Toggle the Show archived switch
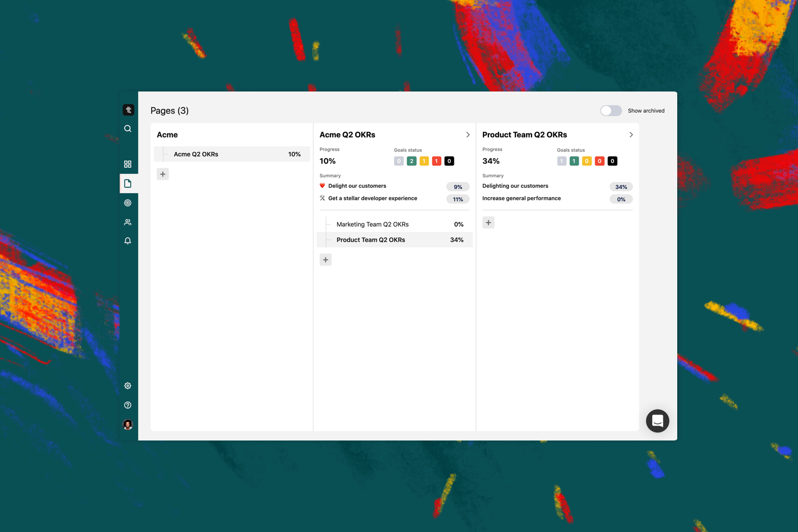The width and height of the screenshot is (798, 532). [x=611, y=111]
